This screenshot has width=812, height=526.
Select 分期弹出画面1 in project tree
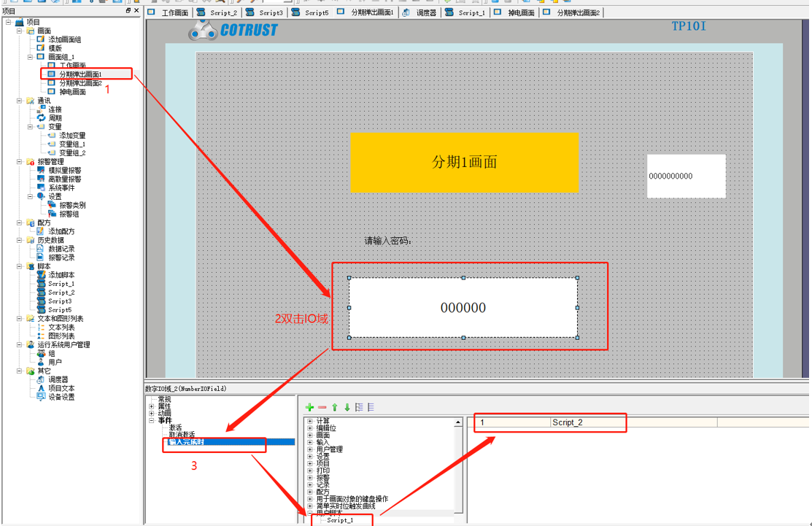point(80,74)
